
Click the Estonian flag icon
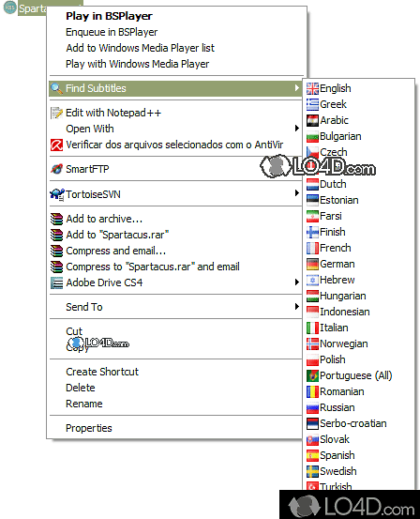click(x=312, y=200)
